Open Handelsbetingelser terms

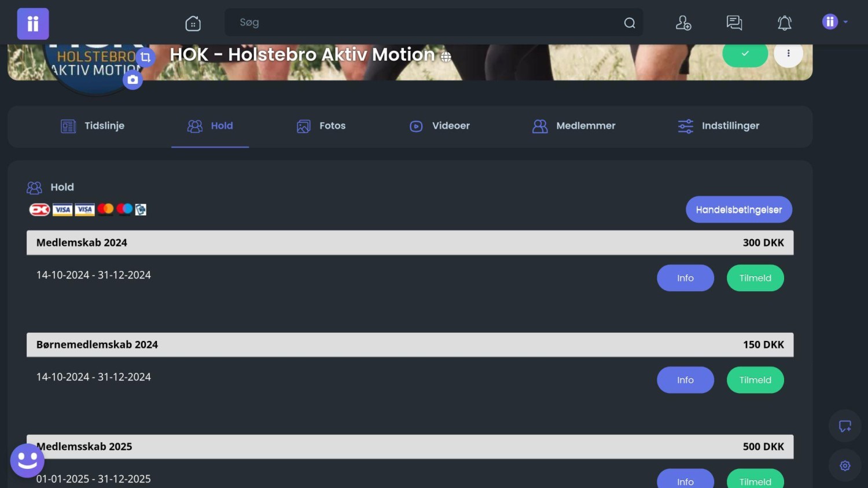[x=739, y=210]
